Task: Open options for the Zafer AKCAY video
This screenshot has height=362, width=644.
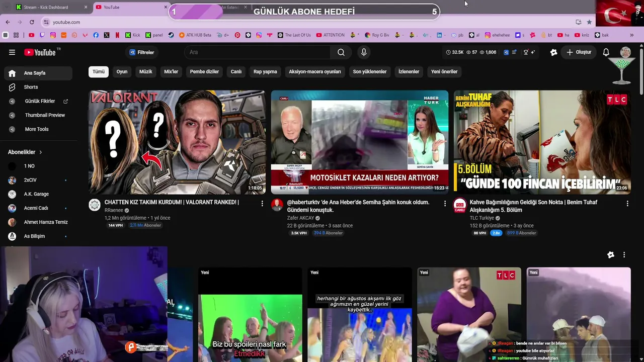Action: (445, 204)
